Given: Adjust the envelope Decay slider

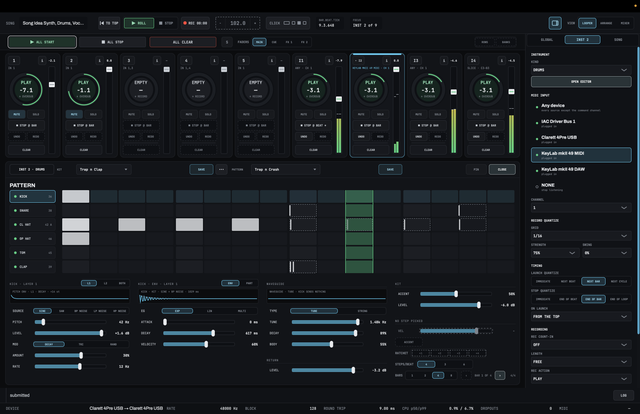Looking at the screenshot, I should coord(199,333).
